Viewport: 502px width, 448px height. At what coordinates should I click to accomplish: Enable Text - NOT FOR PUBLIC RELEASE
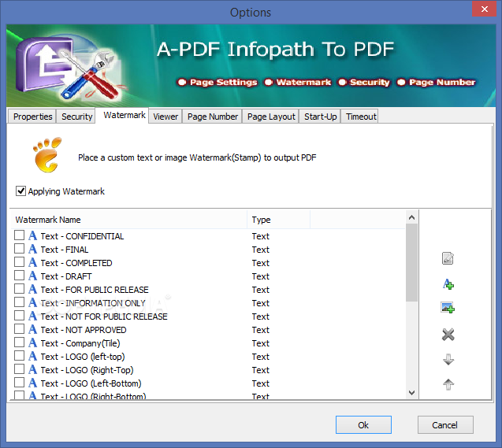pyautogui.click(x=19, y=316)
